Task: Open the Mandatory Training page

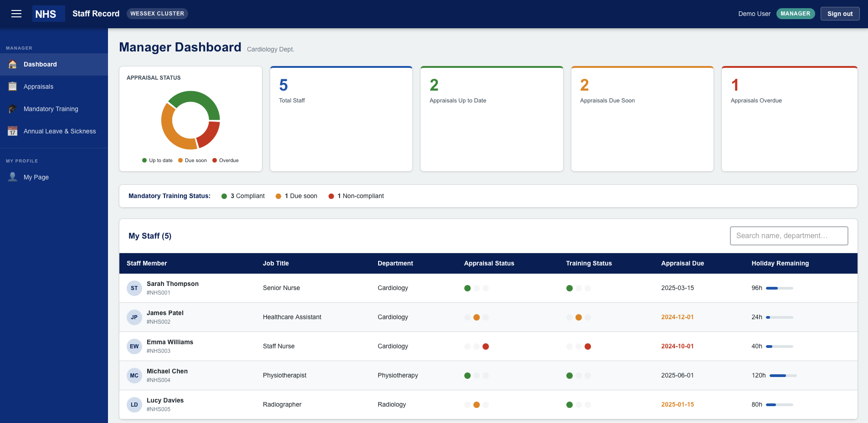Action: [x=51, y=109]
